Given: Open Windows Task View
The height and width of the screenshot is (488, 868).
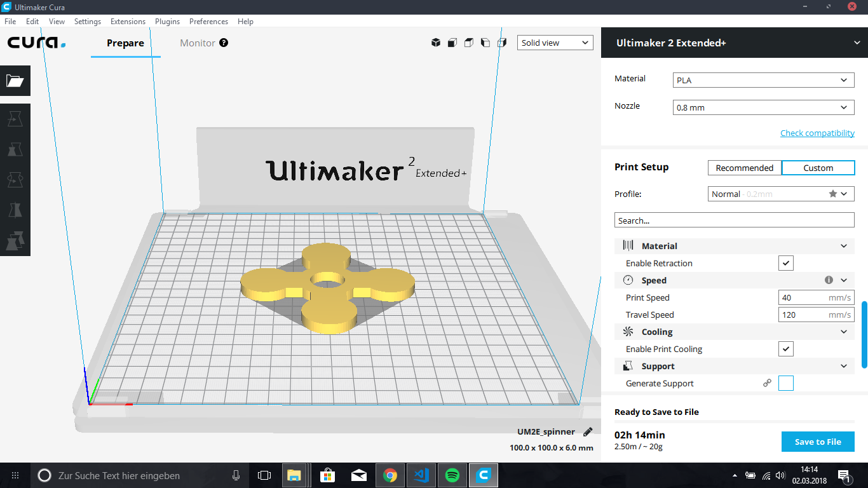Looking at the screenshot, I should tap(264, 475).
